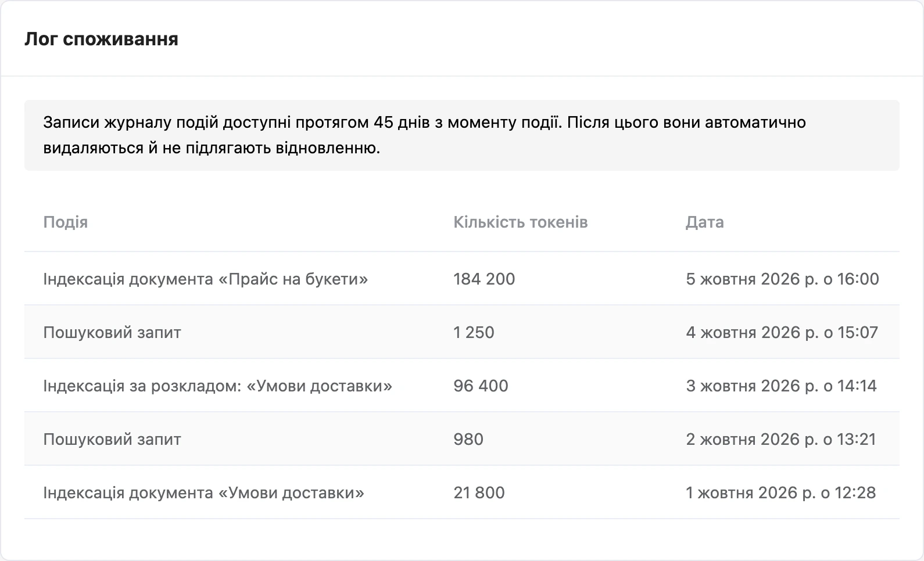The width and height of the screenshot is (924, 561).
Task: Select 'Індексація документа «Прайс на букети»' row
Action: [x=462, y=279]
